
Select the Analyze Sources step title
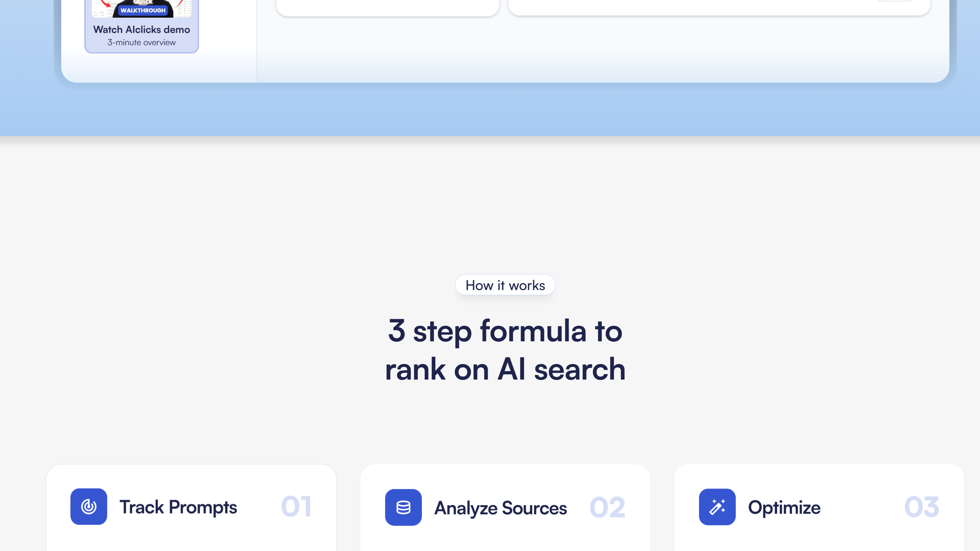501,508
